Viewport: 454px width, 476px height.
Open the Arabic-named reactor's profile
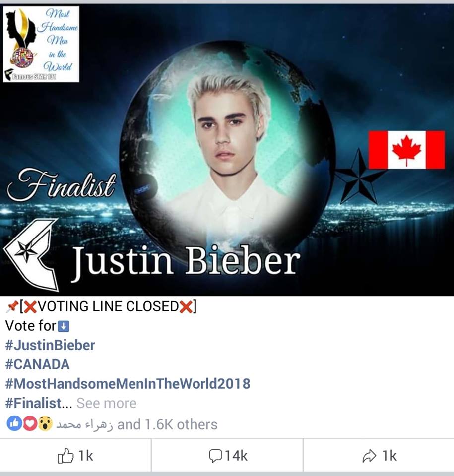point(84,425)
